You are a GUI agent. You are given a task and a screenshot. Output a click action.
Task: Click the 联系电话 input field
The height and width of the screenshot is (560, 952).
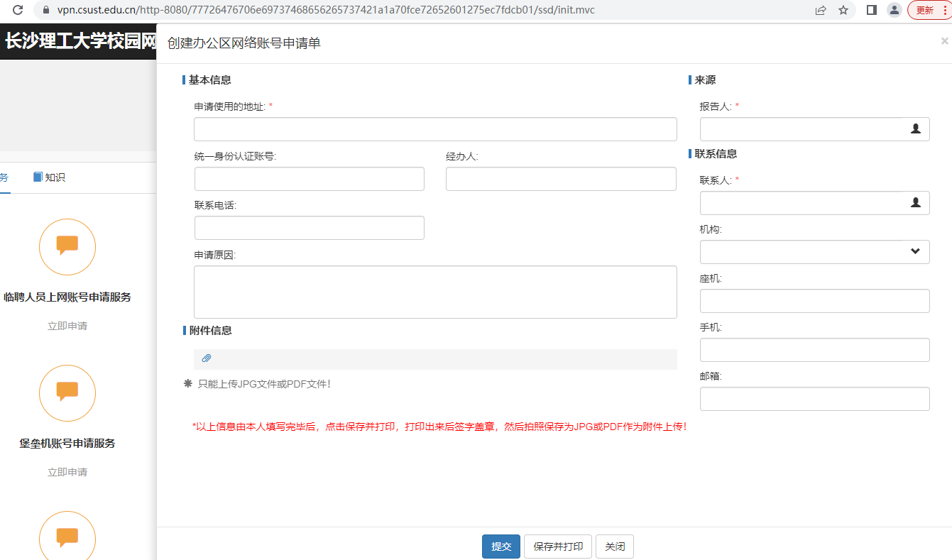[x=309, y=228]
